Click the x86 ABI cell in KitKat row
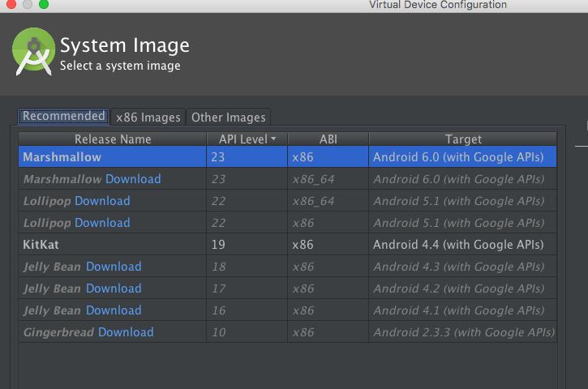Viewport: 588px width, 389px height. [x=328, y=245]
